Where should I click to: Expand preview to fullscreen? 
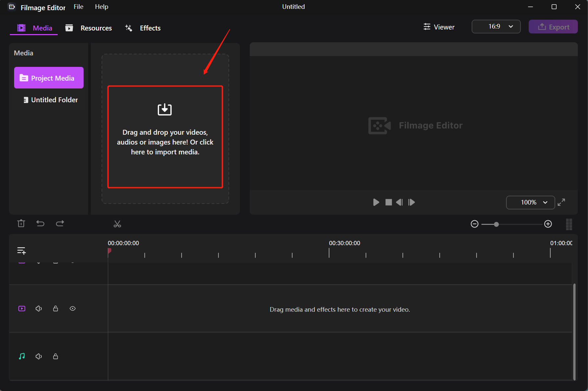coord(561,202)
